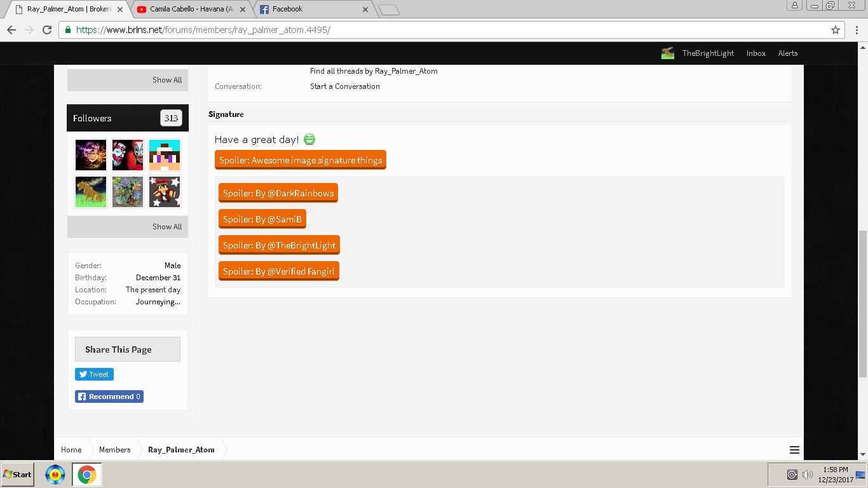868x488 pixels.
Task: Open the clown-face follower avatar thumbnail
Action: [x=128, y=155]
